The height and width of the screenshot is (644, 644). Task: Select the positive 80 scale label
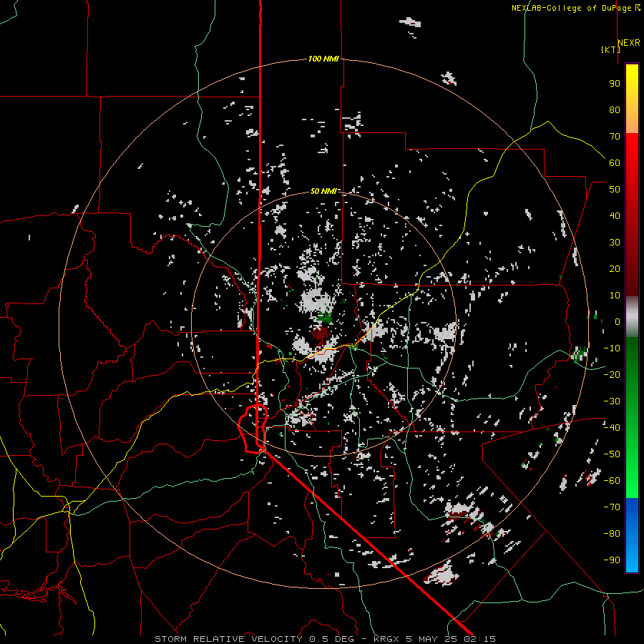tap(615, 109)
